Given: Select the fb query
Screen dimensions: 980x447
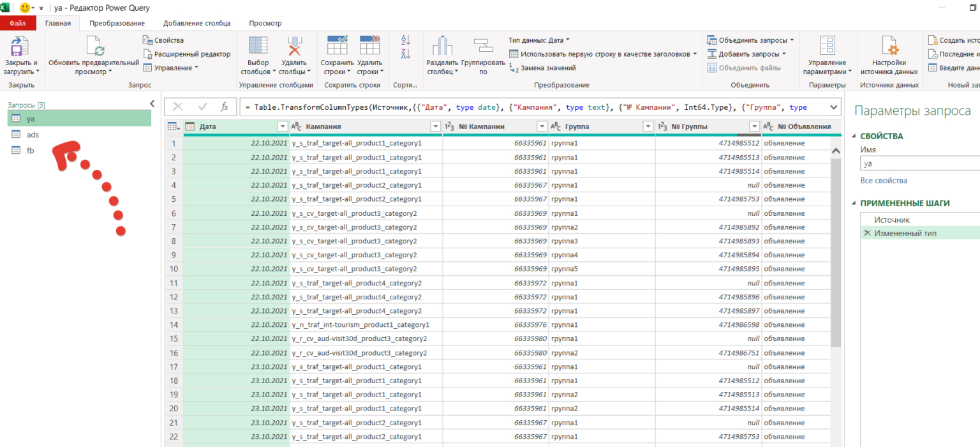Looking at the screenshot, I should [x=31, y=151].
